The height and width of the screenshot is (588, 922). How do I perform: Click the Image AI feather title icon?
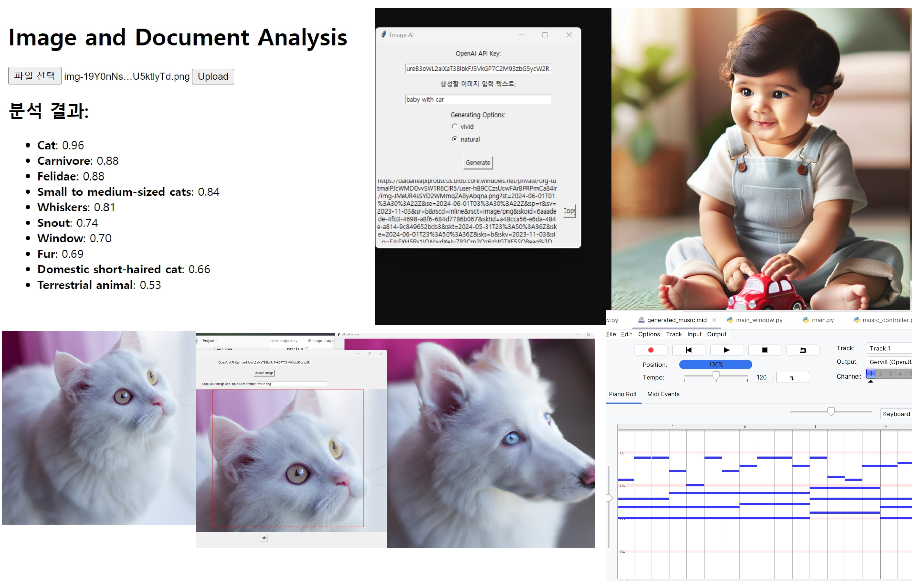(x=383, y=35)
